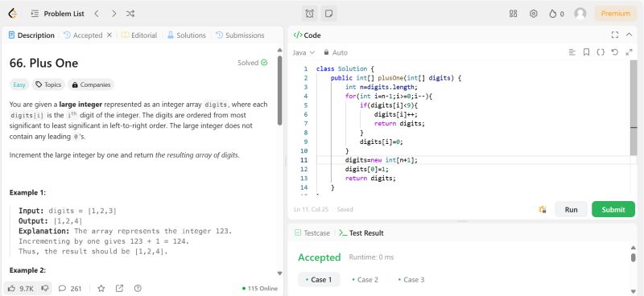View the streak flame counter
Image resolution: width=644 pixels, height=296 pixels.
pyautogui.click(x=556, y=14)
